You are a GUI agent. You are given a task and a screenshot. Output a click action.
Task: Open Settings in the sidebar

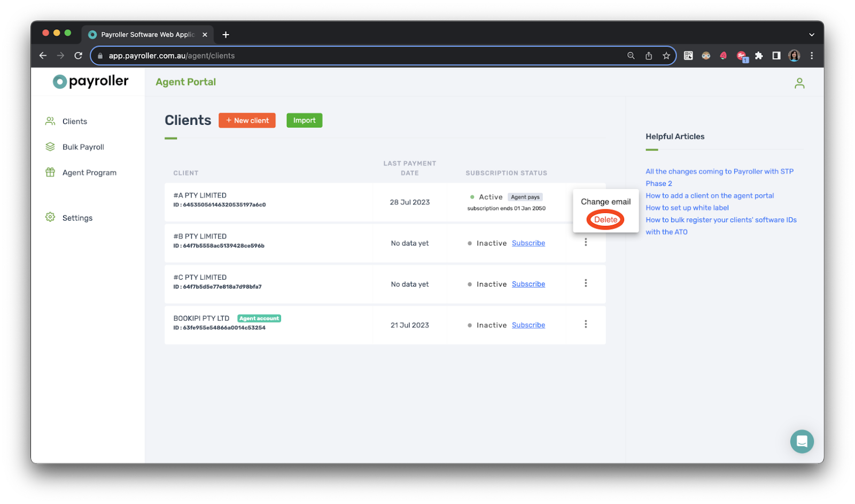click(77, 218)
